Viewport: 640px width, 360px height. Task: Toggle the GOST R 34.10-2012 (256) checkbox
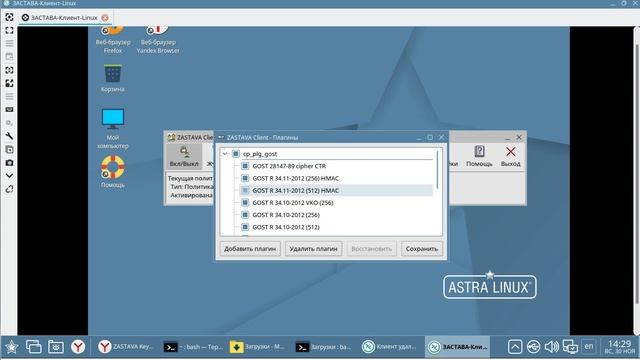245,215
